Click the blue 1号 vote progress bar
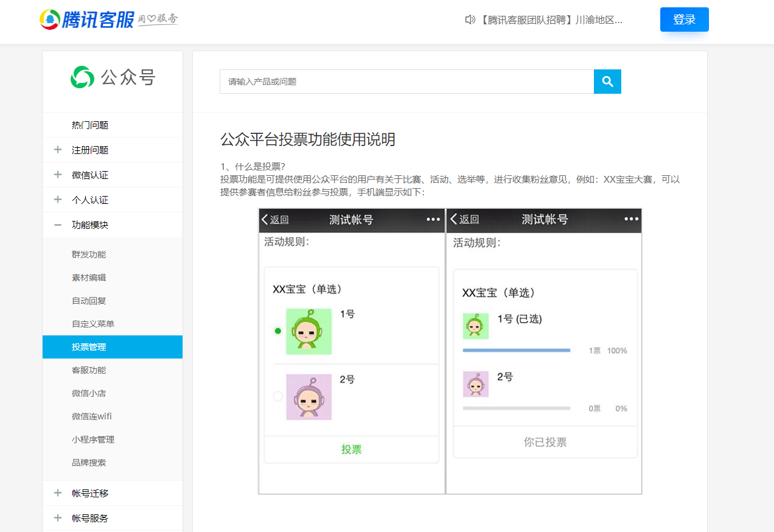774x532 pixels. [516, 351]
